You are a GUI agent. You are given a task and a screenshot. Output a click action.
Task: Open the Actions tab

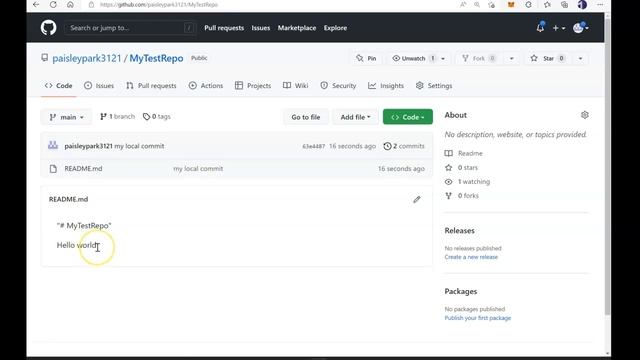pos(206,86)
